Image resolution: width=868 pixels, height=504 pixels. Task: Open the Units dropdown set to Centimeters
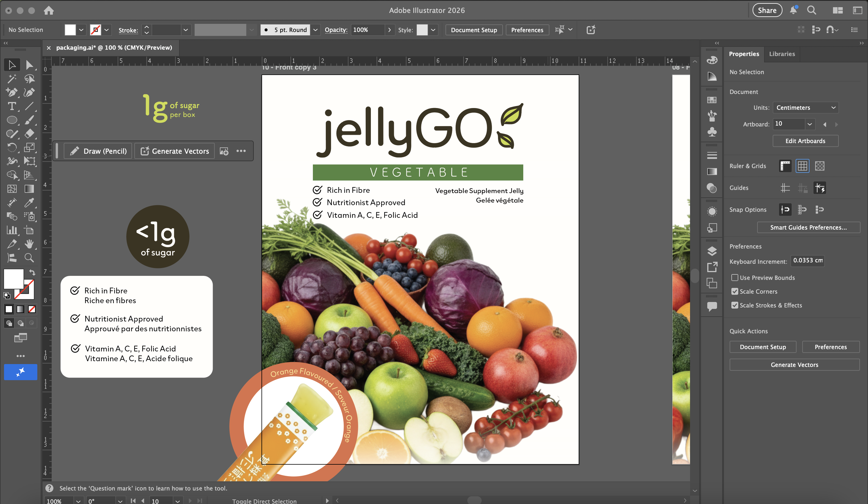point(805,107)
